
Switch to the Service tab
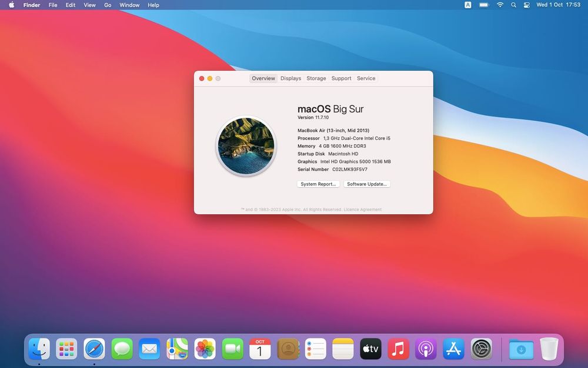pos(366,78)
